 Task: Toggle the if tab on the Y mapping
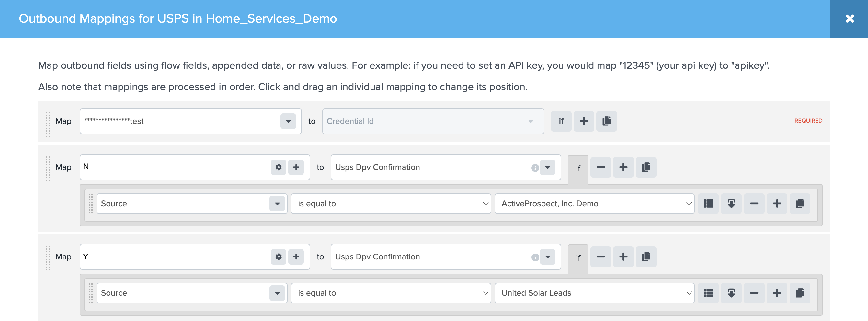[578, 258]
